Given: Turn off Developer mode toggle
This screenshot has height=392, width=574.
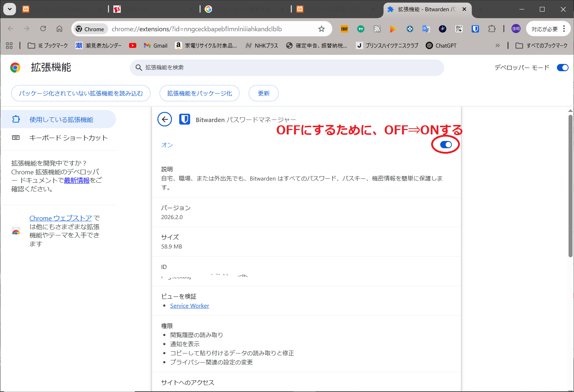Looking at the screenshot, I should click(562, 68).
